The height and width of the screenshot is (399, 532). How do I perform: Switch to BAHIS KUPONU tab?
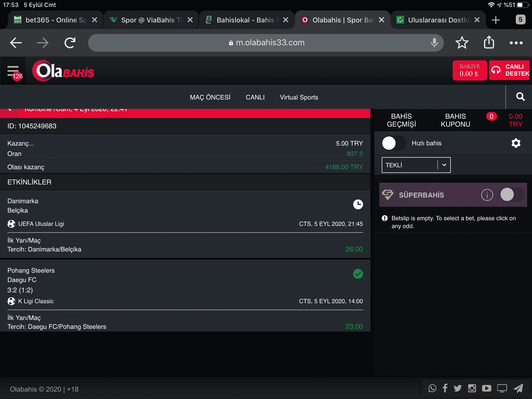pyautogui.click(x=455, y=120)
